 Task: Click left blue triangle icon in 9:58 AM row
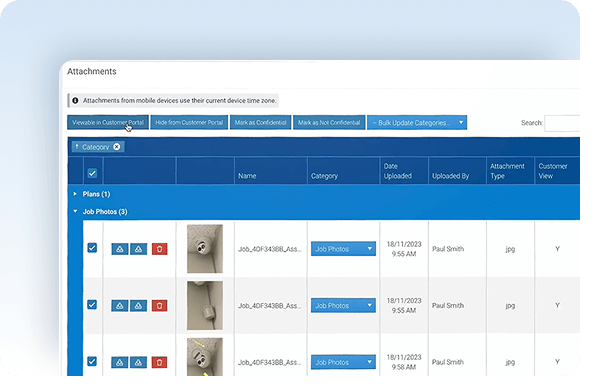pos(120,362)
